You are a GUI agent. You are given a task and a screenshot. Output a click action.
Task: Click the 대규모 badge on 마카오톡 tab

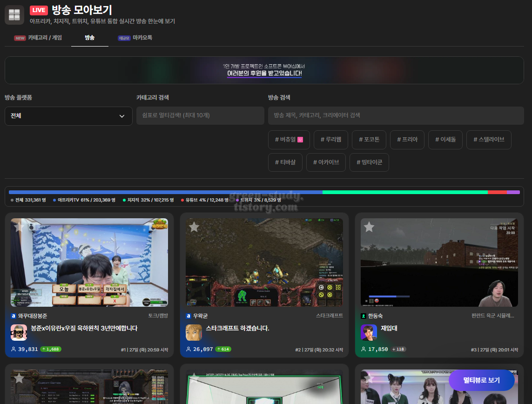coord(124,38)
